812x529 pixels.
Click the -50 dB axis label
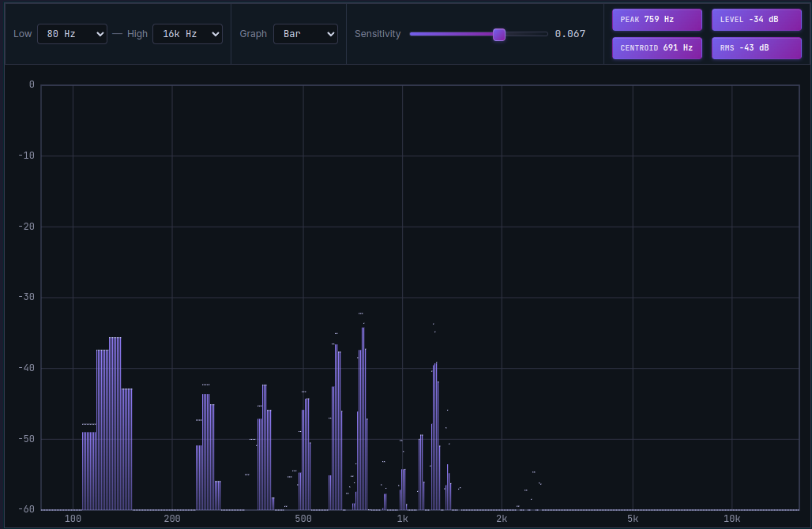click(x=26, y=439)
